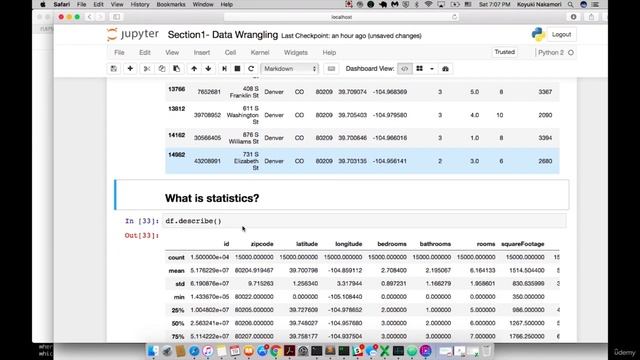Open Safari share icon

click(591, 17)
